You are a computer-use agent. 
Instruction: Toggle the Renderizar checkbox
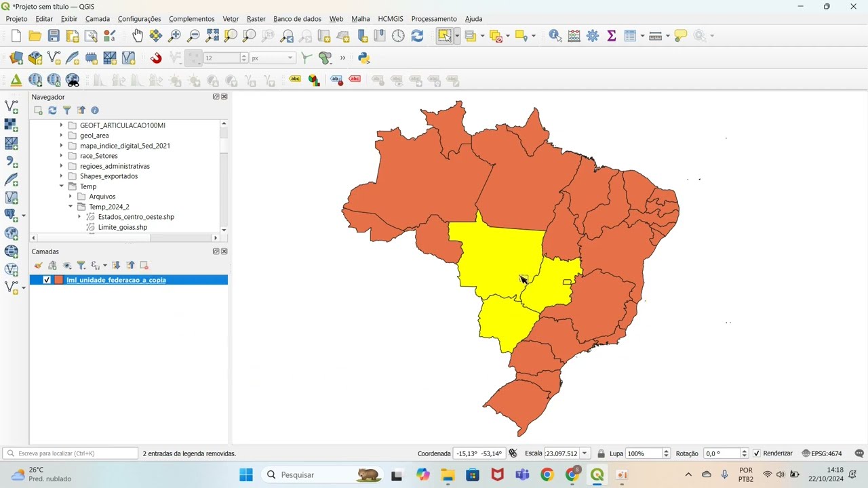point(757,453)
